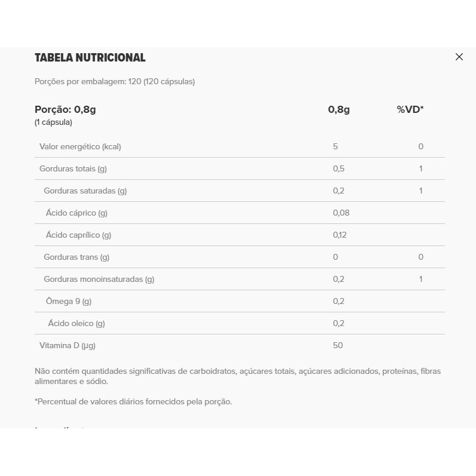Viewport: 476px width, 476px height.
Task: Click the Porção: 0,8g label
Action: point(65,109)
